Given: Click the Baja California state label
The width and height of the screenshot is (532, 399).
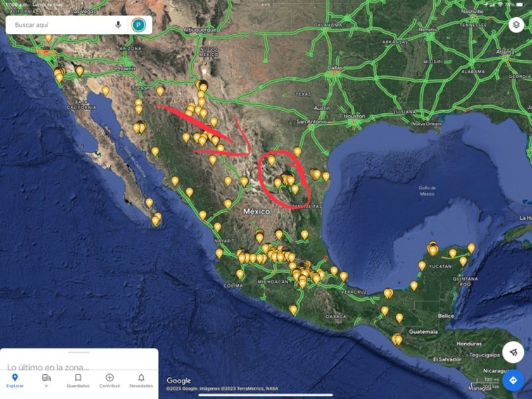Looking at the screenshot, I should 82,104.
